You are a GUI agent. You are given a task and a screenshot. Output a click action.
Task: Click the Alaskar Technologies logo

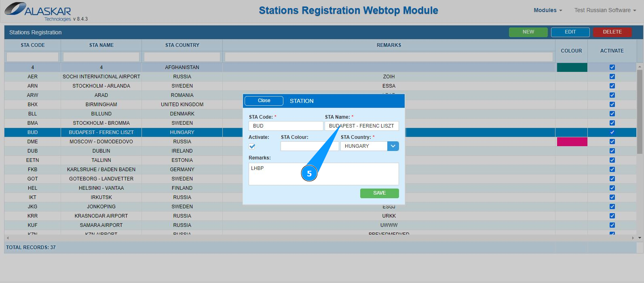(x=38, y=12)
